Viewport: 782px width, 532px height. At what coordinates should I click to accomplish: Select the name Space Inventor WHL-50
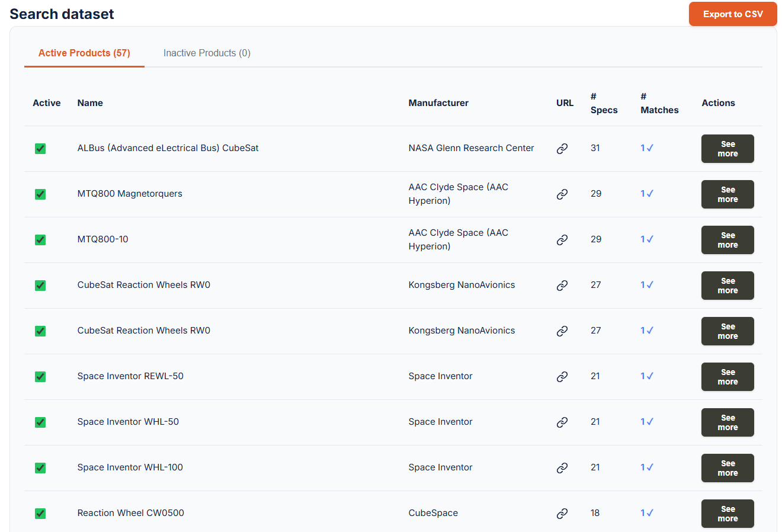coord(128,422)
